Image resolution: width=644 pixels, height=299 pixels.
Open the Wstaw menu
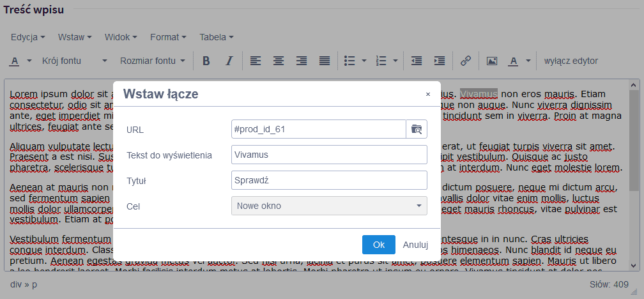coord(75,37)
